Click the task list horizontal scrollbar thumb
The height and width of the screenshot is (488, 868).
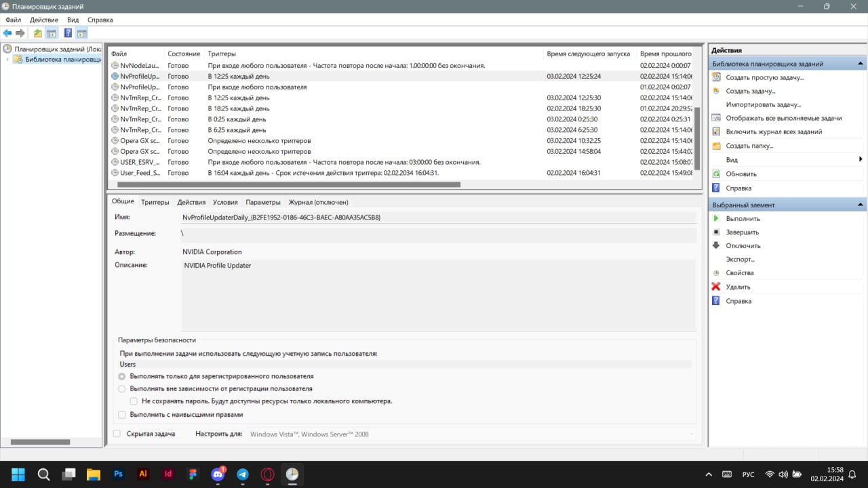pos(288,184)
